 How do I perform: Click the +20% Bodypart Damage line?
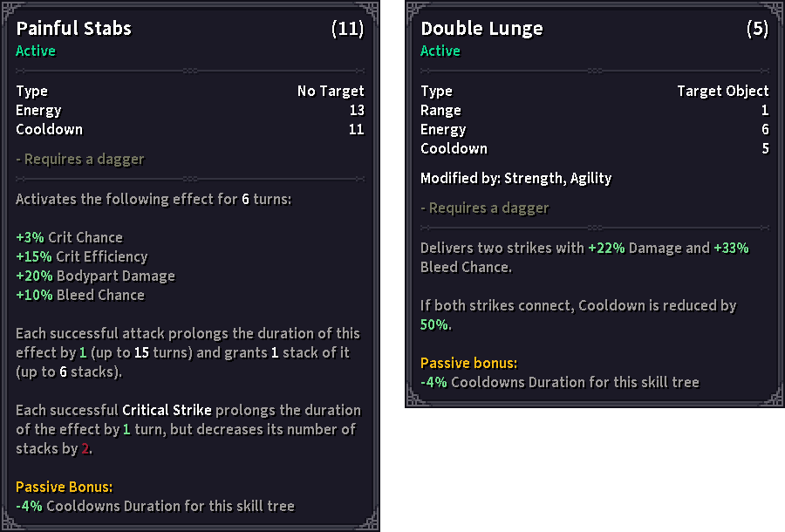(95, 276)
